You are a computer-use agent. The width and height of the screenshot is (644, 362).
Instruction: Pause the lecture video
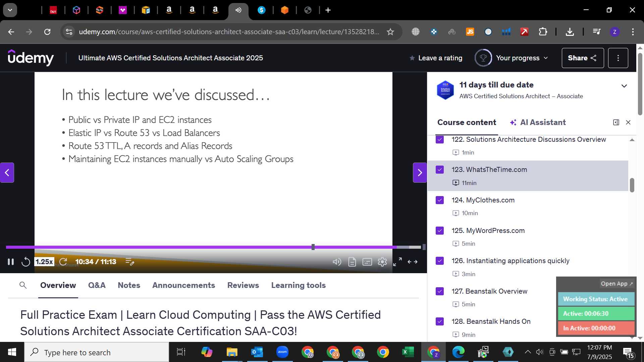click(11, 262)
